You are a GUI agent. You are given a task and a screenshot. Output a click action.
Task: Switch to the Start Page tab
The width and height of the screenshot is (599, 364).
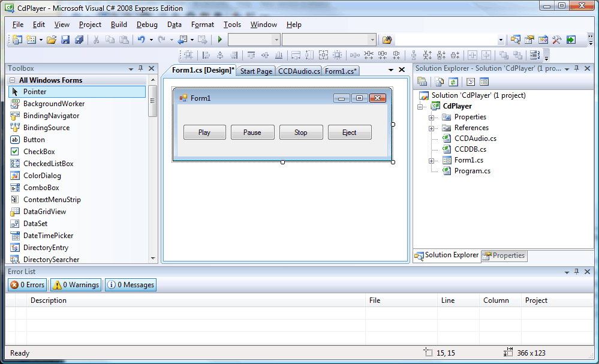pyautogui.click(x=256, y=71)
